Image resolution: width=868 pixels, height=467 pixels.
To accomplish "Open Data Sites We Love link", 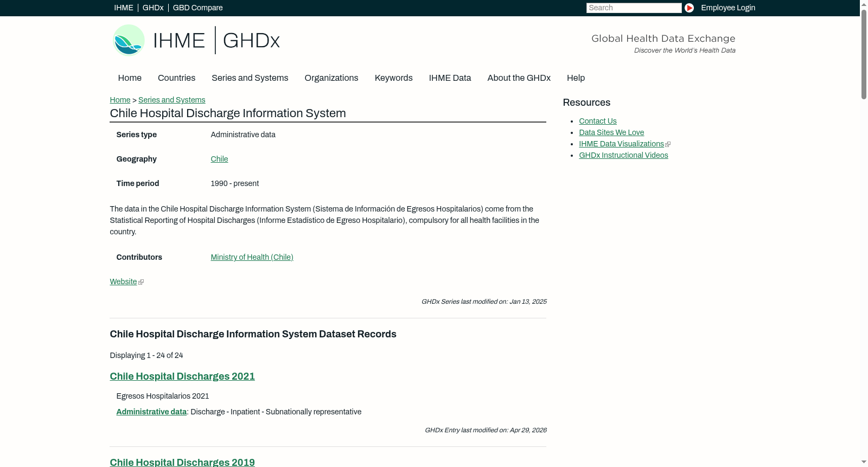I will click(x=611, y=132).
